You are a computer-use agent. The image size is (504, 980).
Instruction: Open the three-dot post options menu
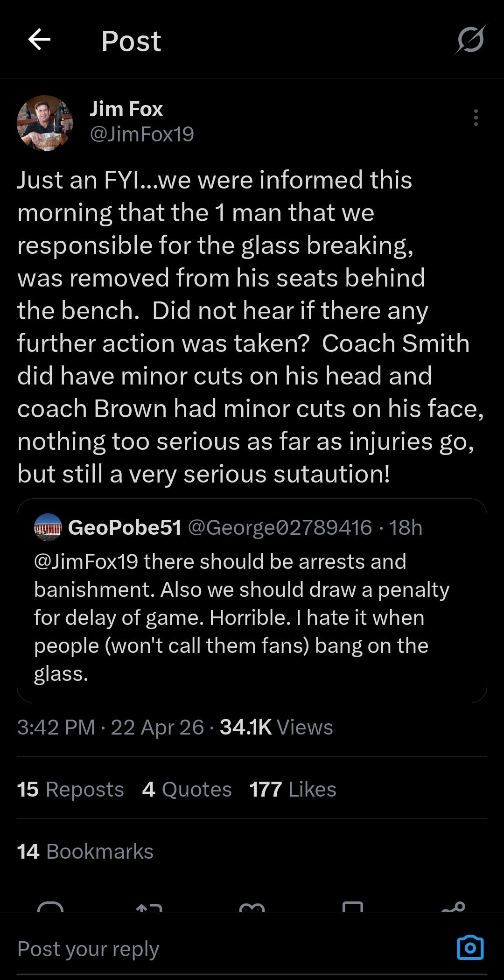click(476, 118)
